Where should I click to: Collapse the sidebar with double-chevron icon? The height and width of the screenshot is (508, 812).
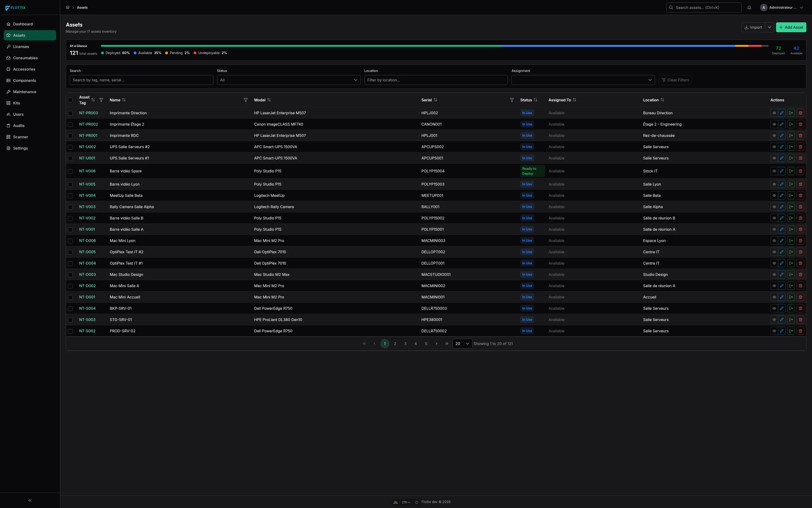tap(30, 500)
